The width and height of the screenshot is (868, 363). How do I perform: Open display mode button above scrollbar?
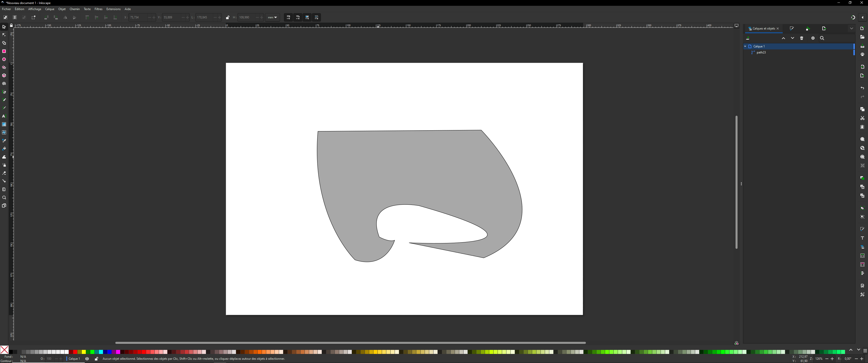[x=736, y=25]
